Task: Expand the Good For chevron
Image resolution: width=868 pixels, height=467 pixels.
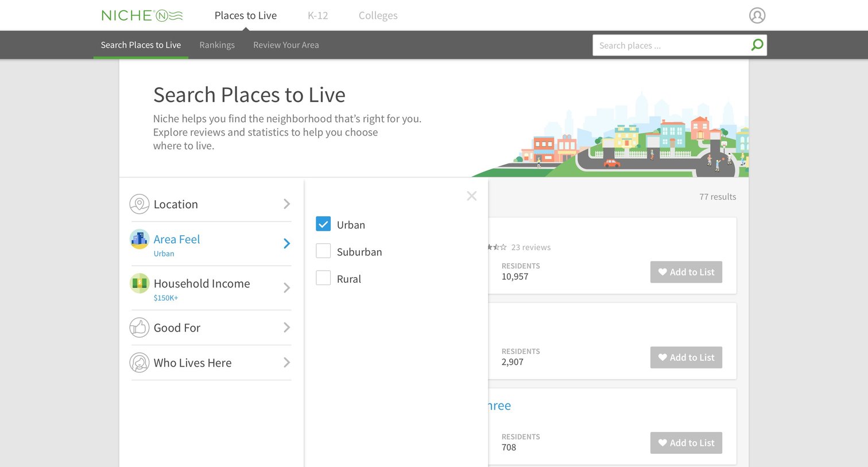Action: click(287, 328)
